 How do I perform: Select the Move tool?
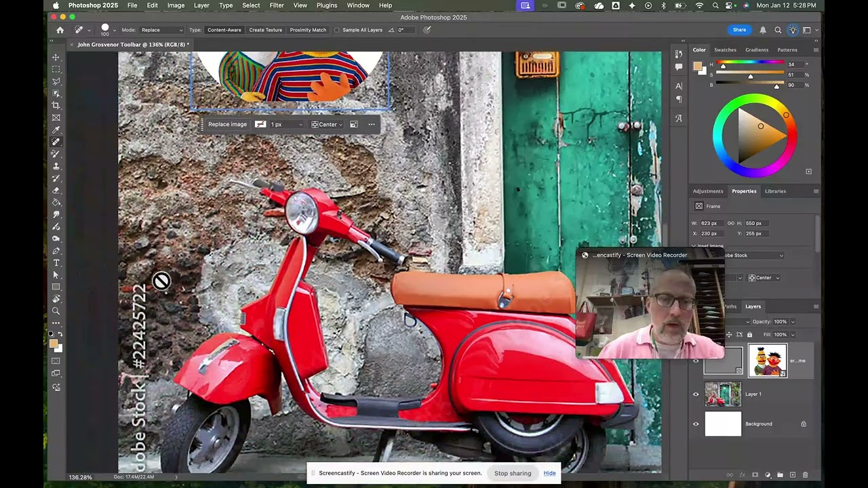pyautogui.click(x=56, y=57)
